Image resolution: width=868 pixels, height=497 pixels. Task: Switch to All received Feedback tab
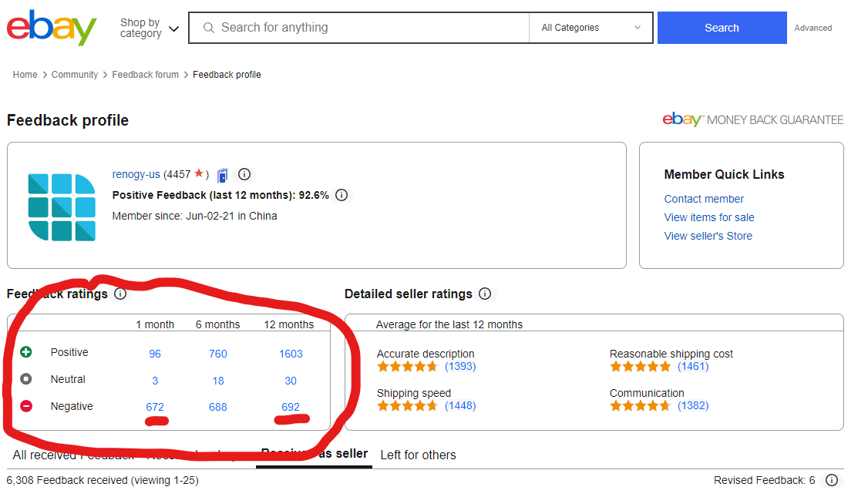tap(74, 455)
